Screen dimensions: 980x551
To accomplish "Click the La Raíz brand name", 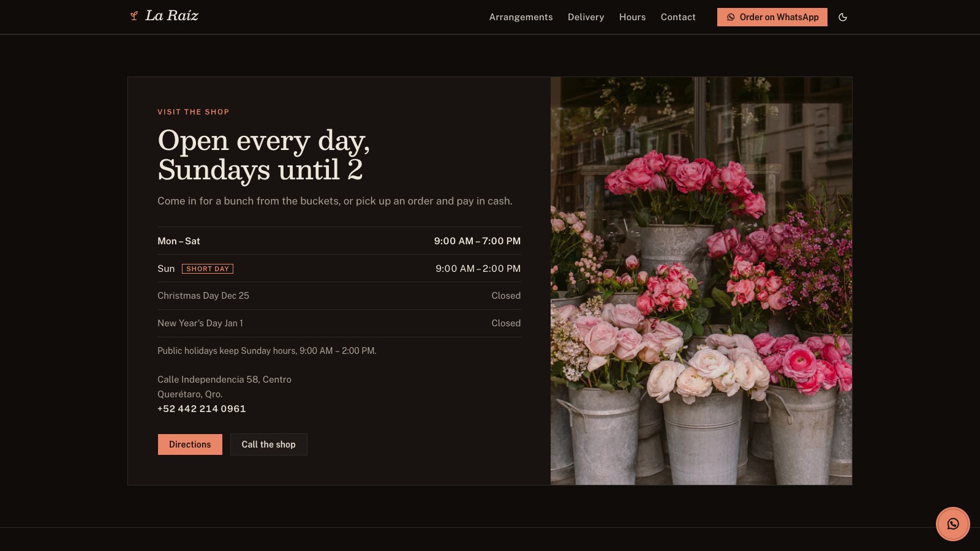I will [x=171, y=16].
